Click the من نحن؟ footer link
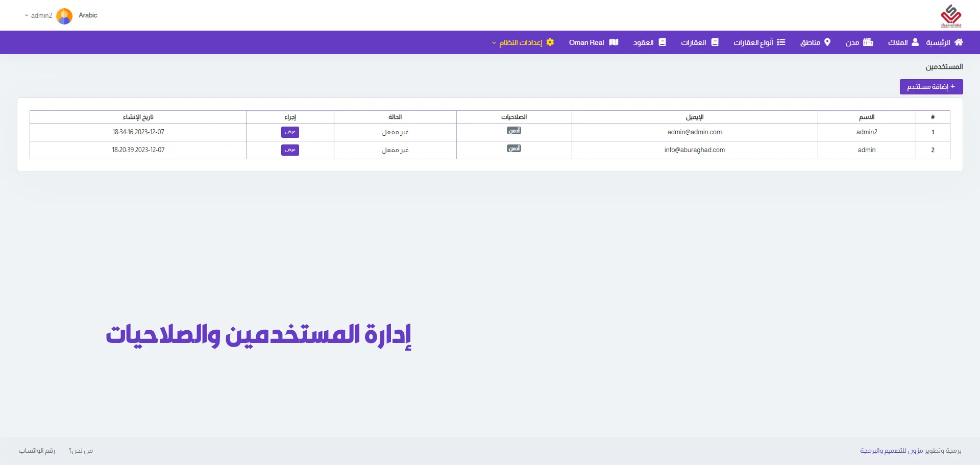980x465 pixels. click(81, 451)
